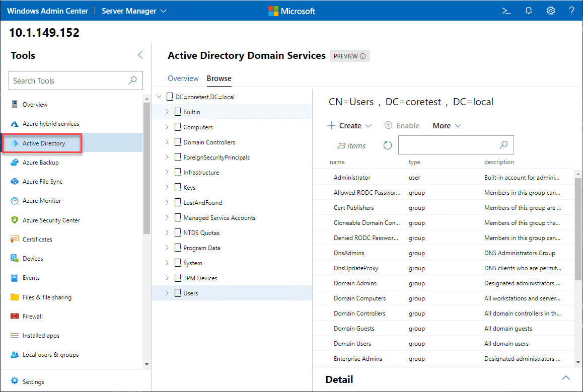Screen dimensions: 583x392
Task: Open the More actions dropdown
Action: pyautogui.click(x=446, y=126)
